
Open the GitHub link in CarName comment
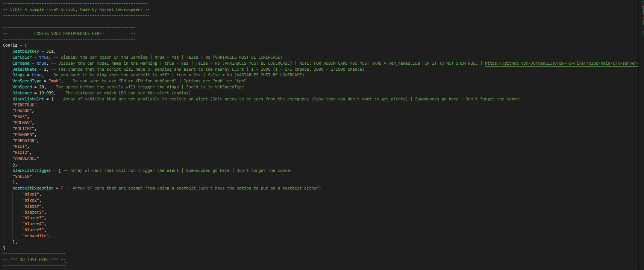tap(561, 63)
